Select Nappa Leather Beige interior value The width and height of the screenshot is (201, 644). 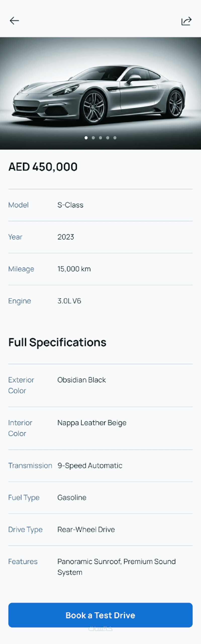tap(92, 423)
